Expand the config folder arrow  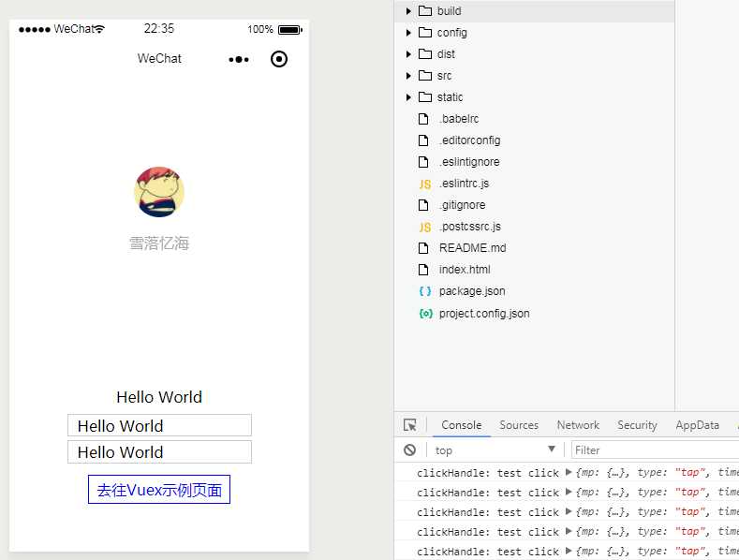coord(408,33)
